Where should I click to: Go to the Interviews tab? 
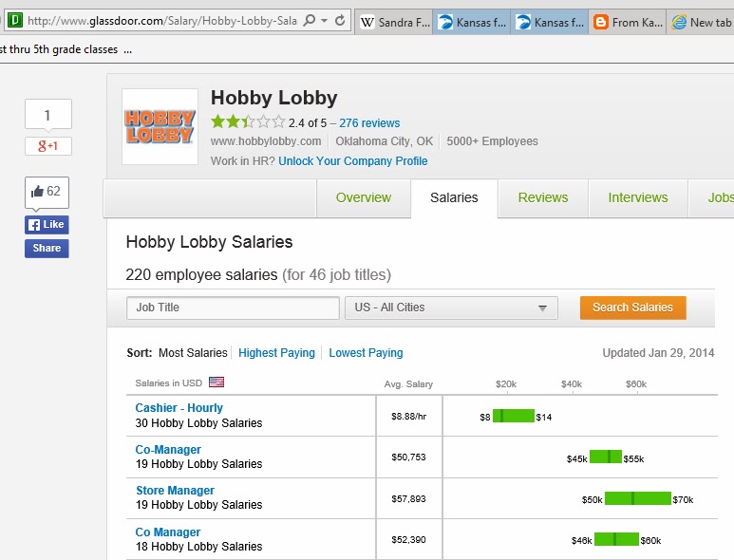click(x=638, y=197)
